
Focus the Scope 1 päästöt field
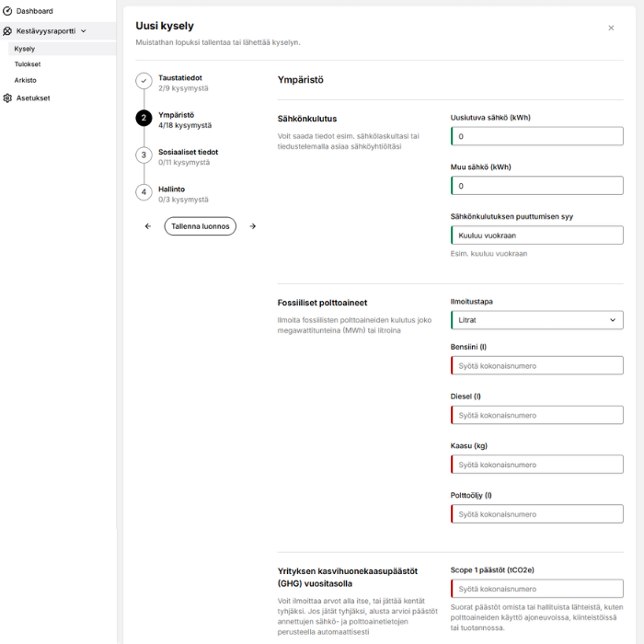pyautogui.click(x=536, y=589)
